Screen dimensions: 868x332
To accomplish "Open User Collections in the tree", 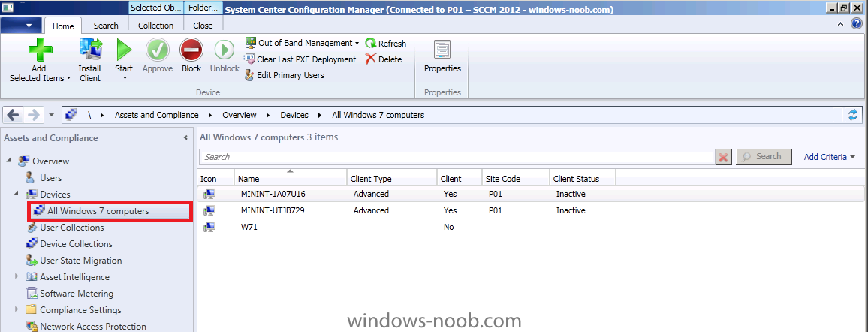I will point(72,228).
